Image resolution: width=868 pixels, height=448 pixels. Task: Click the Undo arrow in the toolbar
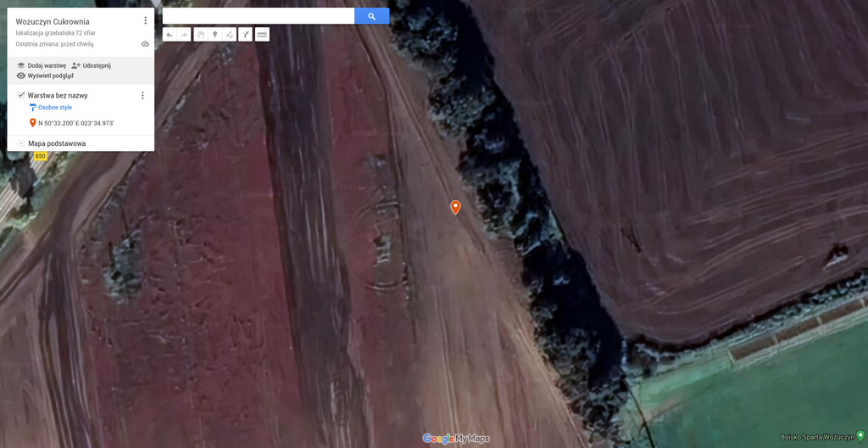tap(170, 35)
